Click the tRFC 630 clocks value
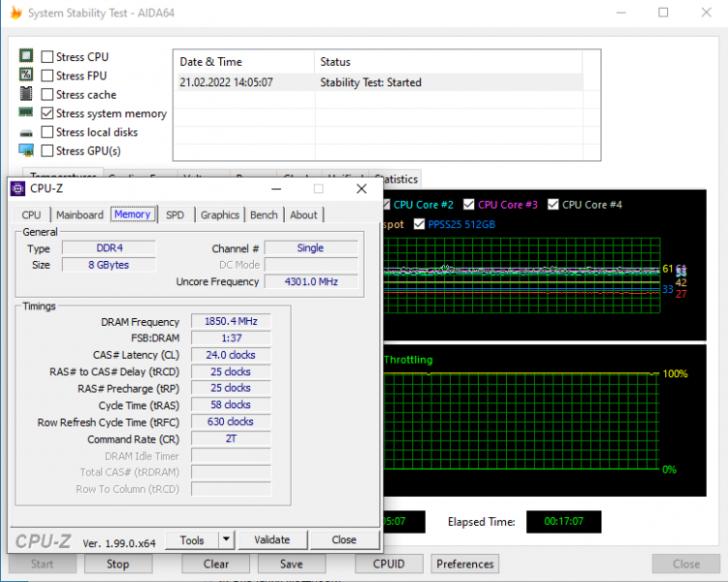The width and height of the screenshot is (728, 582). coord(231,422)
